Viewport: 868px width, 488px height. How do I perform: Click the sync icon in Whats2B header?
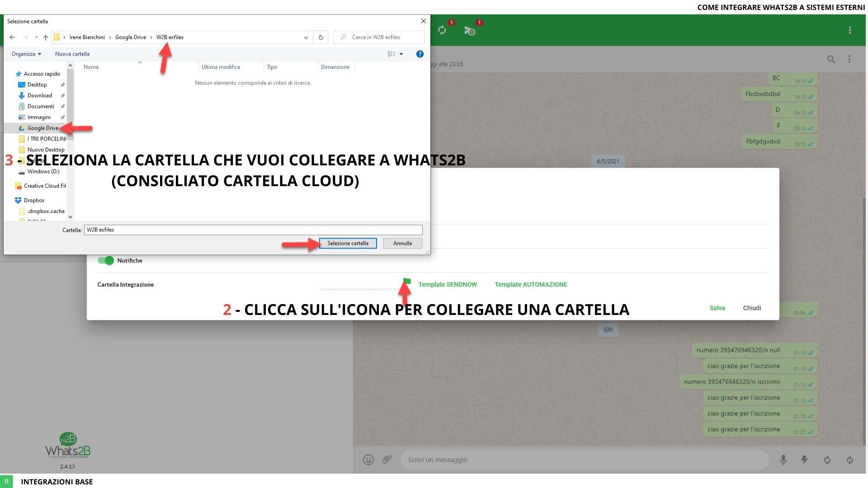point(442,30)
